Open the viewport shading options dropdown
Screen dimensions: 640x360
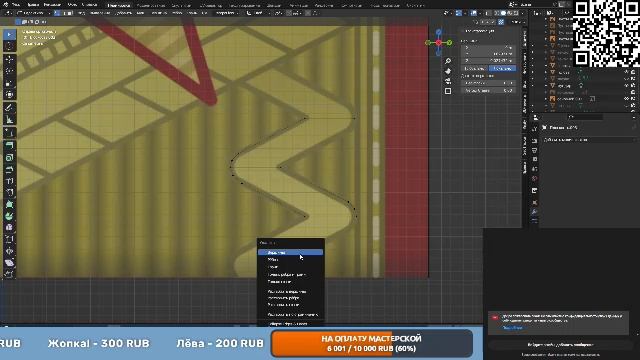pos(521,13)
